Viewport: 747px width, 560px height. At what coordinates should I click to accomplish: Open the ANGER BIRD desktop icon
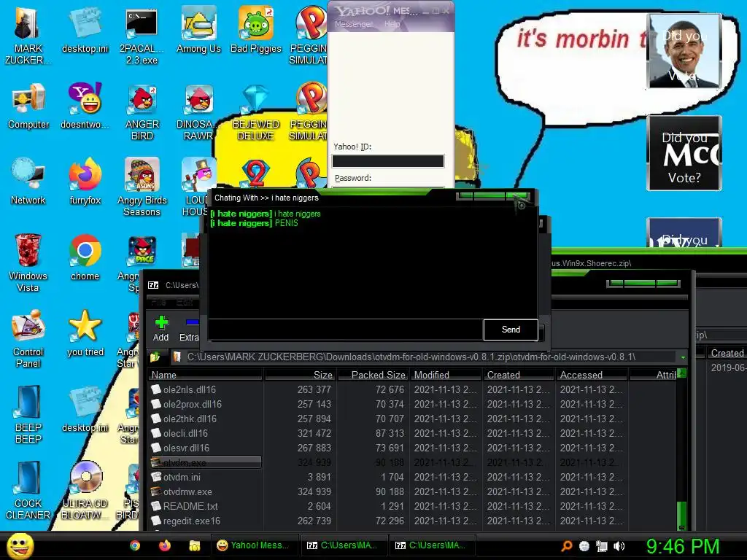click(x=142, y=112)
